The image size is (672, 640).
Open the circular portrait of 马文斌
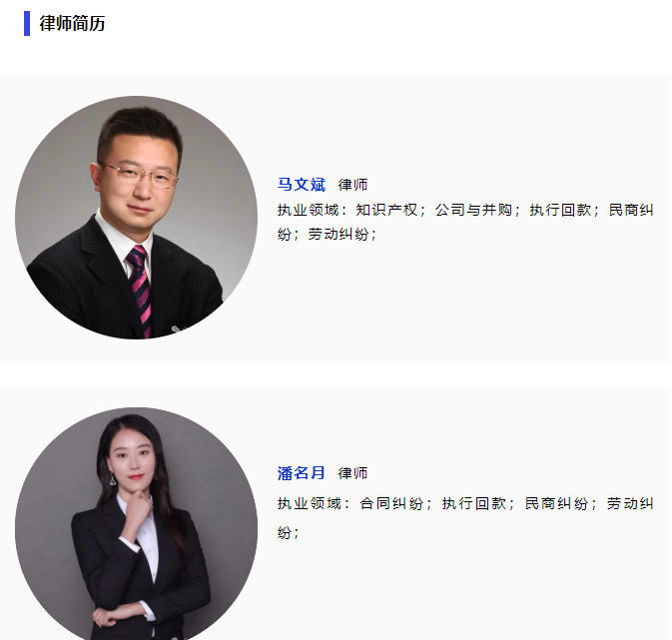136,218
